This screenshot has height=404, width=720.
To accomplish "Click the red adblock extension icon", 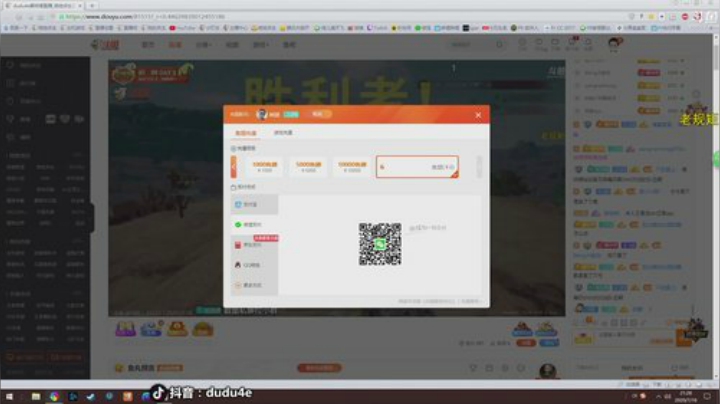I will click(x=685, y=17).
